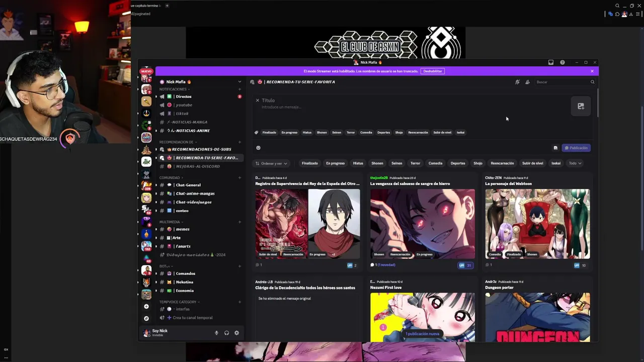The image size is (644, 362).
Task: Open the memes channel
Action: click(200, 229)
